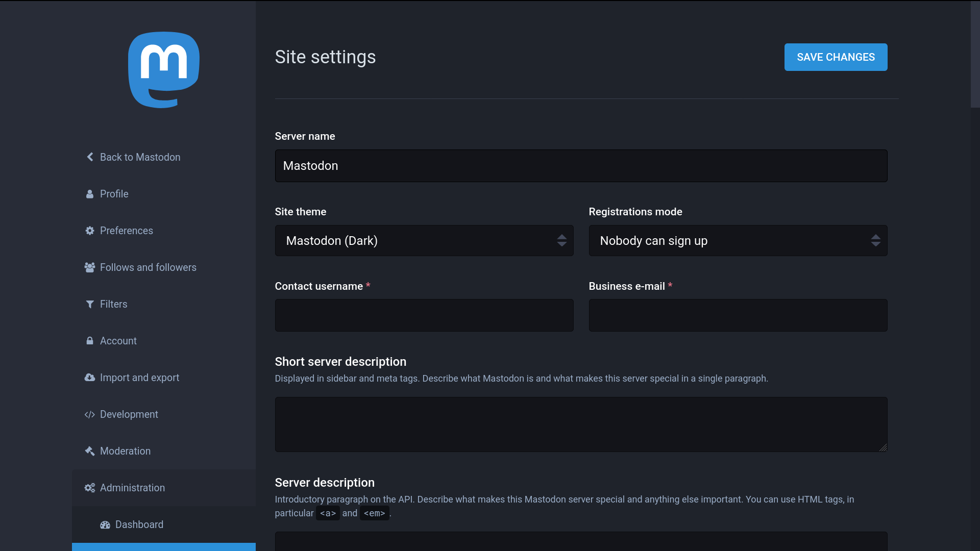Screen dimensions: 980x551
Task: Click the Moderation gavel icon
Action: tap(90, 451)
